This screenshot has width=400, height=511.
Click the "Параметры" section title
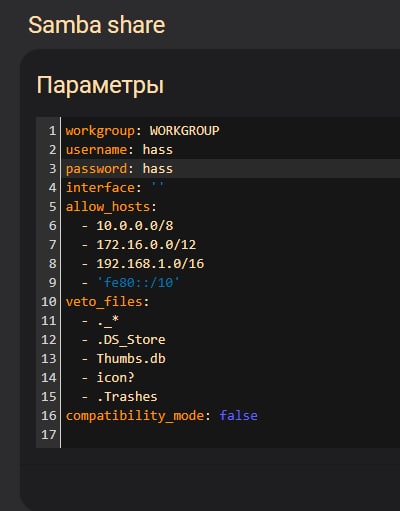point(100,85)
